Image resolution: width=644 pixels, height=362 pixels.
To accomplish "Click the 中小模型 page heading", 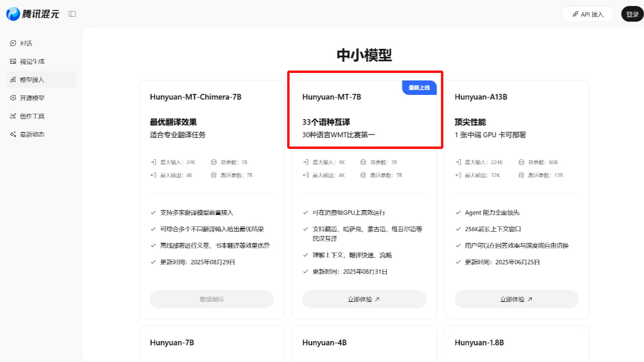I will [364, 55].
